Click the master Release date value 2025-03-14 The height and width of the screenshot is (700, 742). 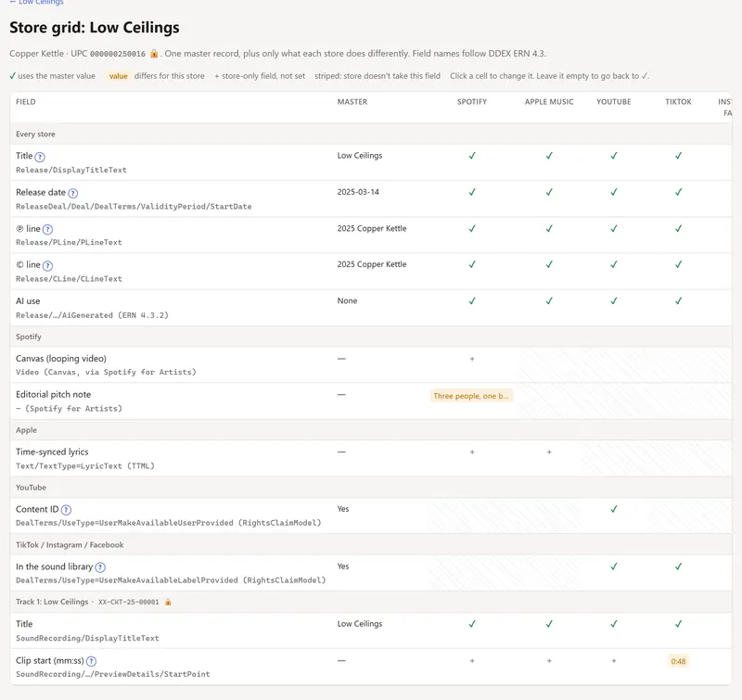[x=358, y=192]
